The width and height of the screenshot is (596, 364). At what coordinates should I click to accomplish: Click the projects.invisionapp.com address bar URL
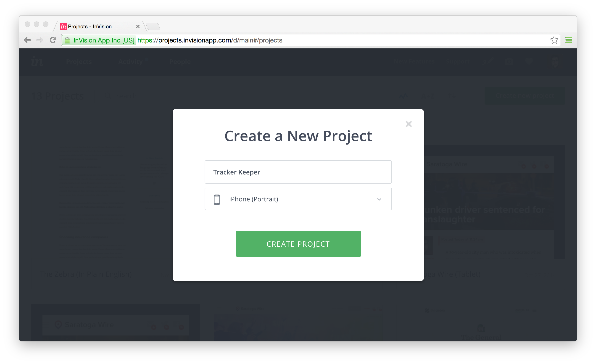[209, 40]
